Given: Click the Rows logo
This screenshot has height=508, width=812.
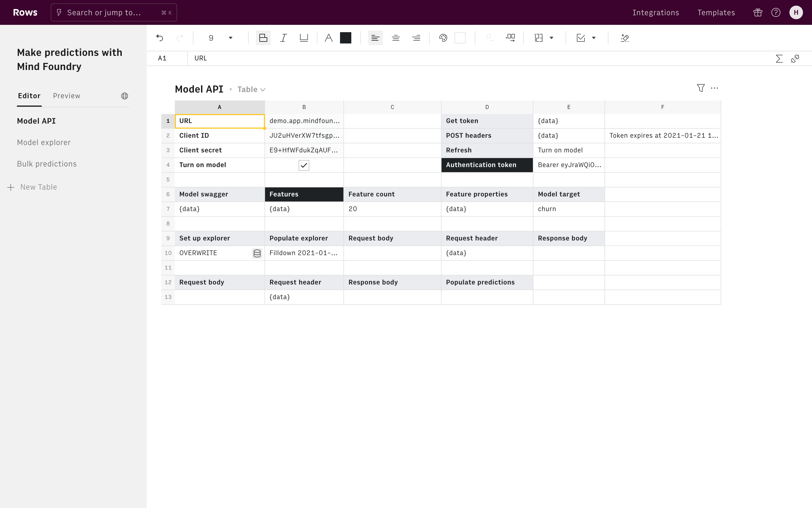Looking at the screenshot, I should [25, 12].
